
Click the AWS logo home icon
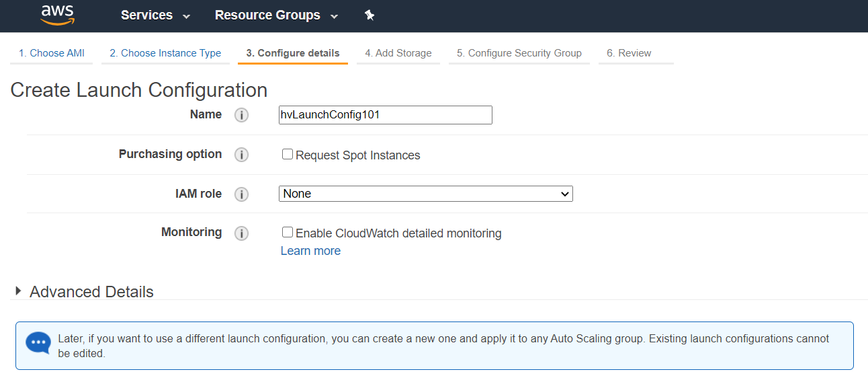56,15
